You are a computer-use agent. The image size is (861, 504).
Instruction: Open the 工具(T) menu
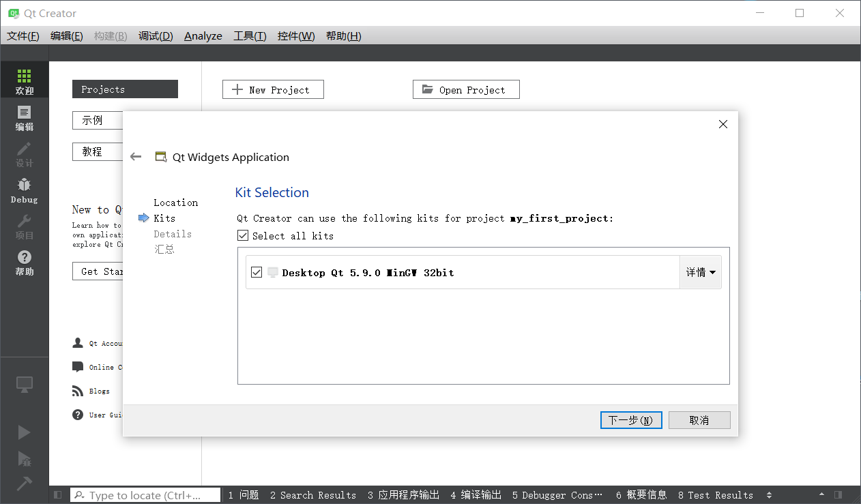(x=249, y=36)
